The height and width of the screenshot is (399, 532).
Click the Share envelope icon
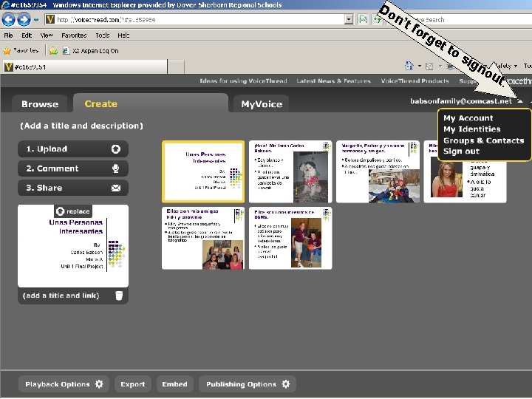116,188
